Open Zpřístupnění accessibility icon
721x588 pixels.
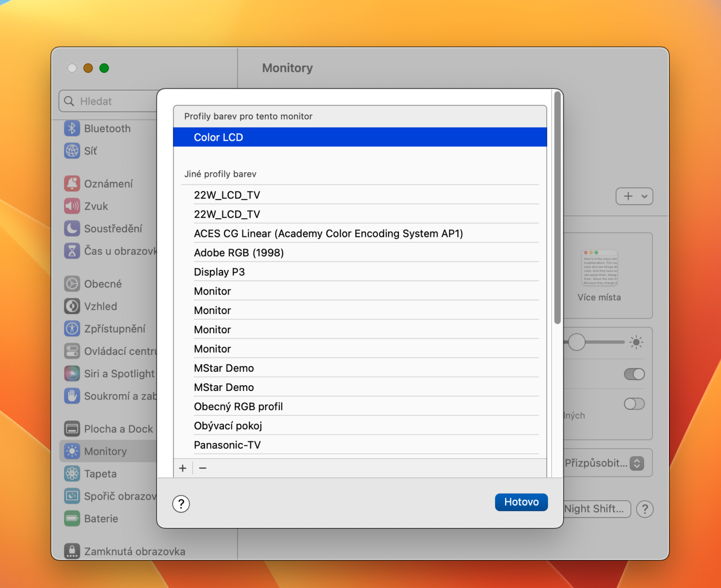click(72, 328)
